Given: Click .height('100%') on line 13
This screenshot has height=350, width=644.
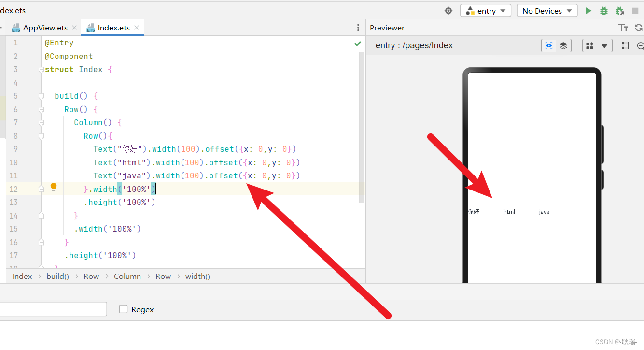Looking at the screenshot, I should click(119, 203).
